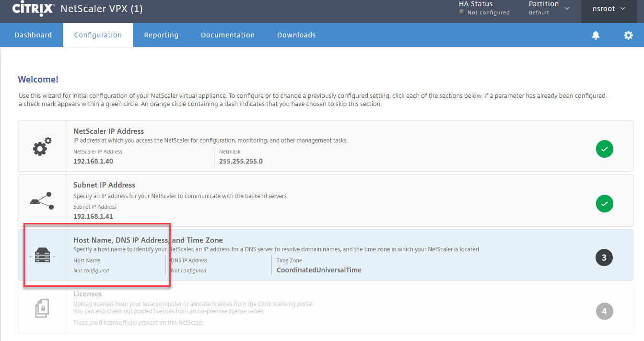Click the HA Status indicator dot
644x341 pixels.
pyautogui.click(x=462, y=12)
